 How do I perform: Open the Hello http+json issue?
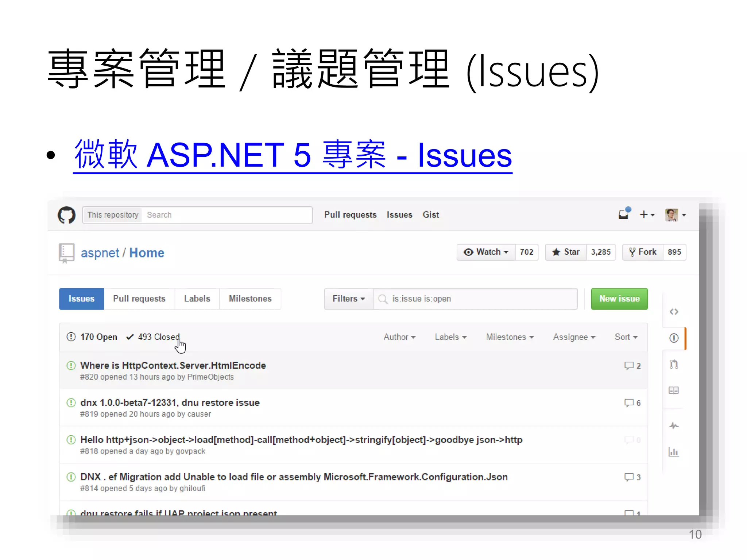tap(301, 440)
